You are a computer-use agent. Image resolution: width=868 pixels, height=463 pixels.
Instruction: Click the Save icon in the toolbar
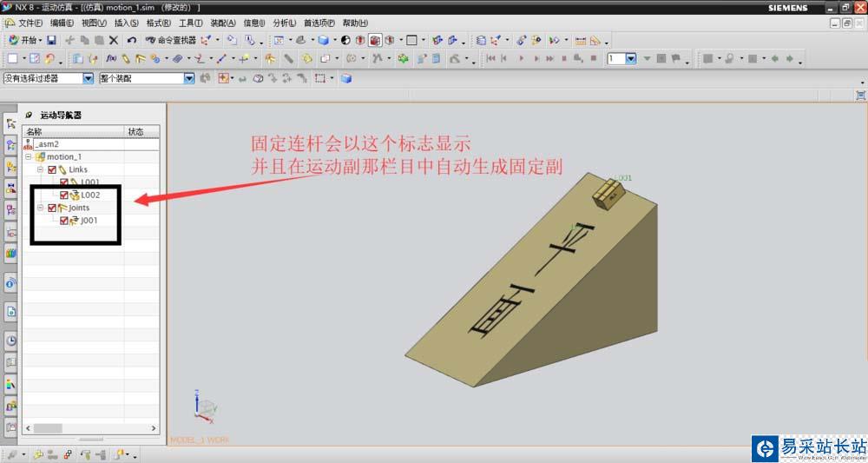point(51,40)
